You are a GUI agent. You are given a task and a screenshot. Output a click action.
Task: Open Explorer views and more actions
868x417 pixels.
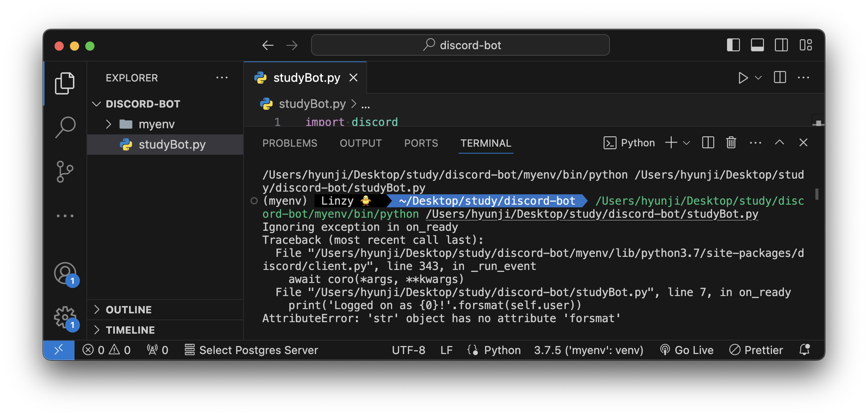click(222, 78)
